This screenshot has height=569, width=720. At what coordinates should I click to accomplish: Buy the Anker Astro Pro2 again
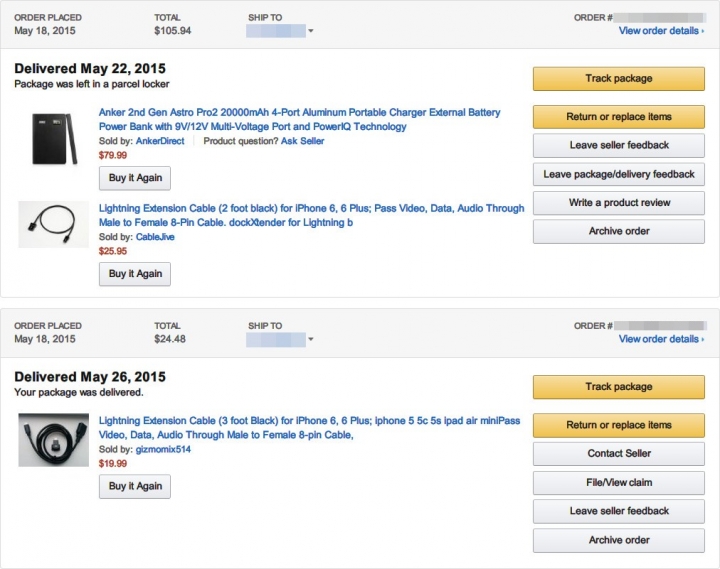pos(135,178)
